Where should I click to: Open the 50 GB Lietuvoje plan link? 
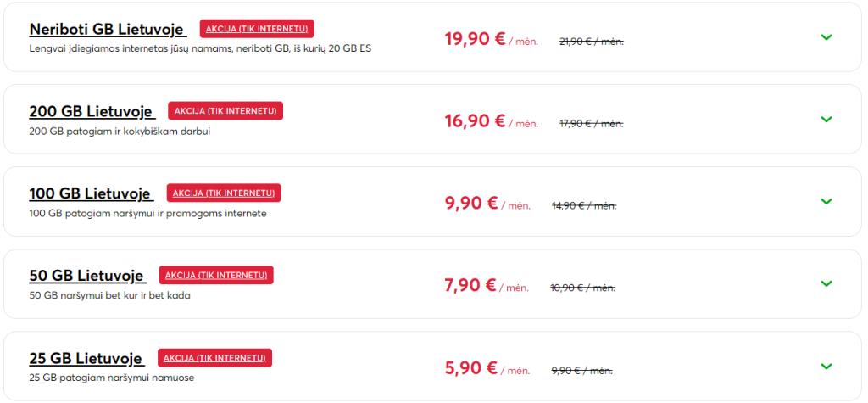coord(87,276)
